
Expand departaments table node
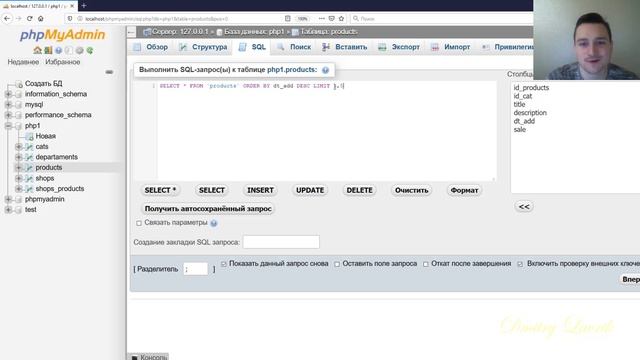pyautogui.click(x=18, y=157)
